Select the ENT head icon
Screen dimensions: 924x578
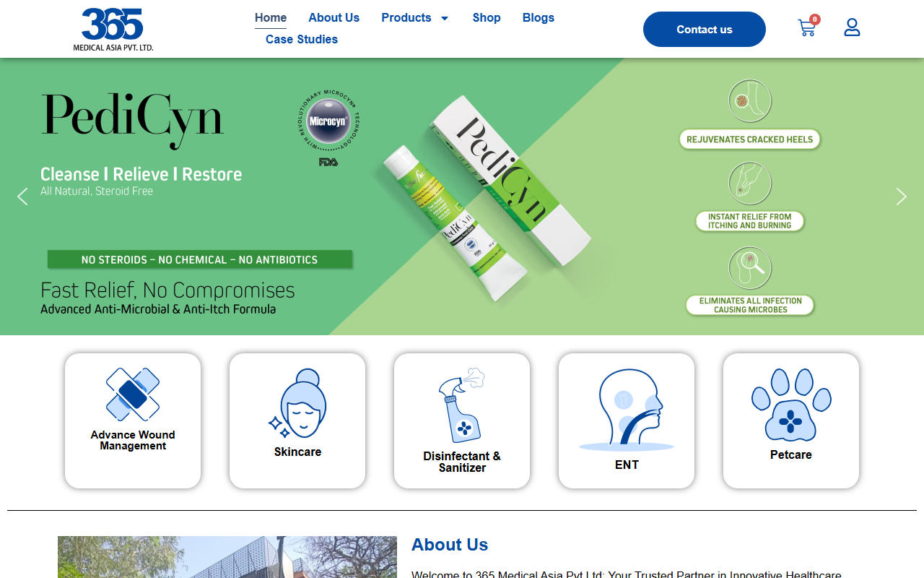point(627,410)
